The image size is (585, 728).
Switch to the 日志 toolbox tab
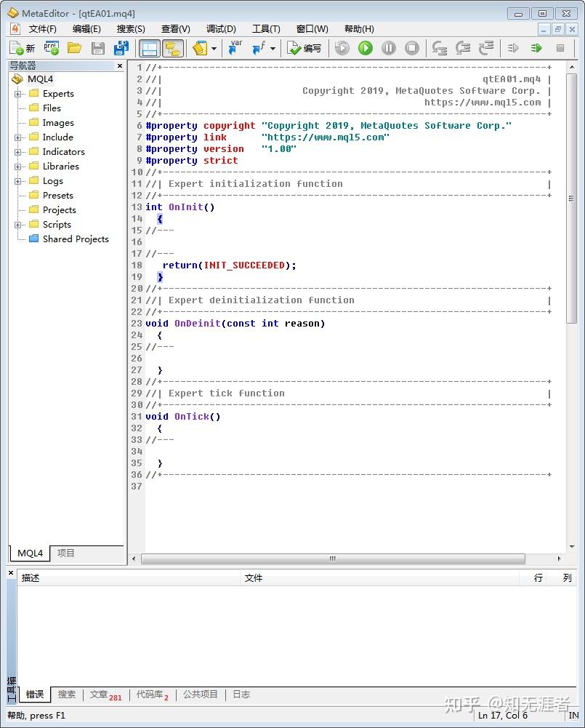pos(241,694)
